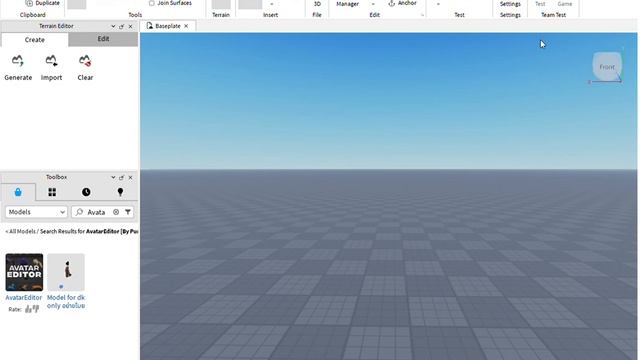Open the Toolbox search filter options
This screenshot has height=360, width=640.
point(128,212)
